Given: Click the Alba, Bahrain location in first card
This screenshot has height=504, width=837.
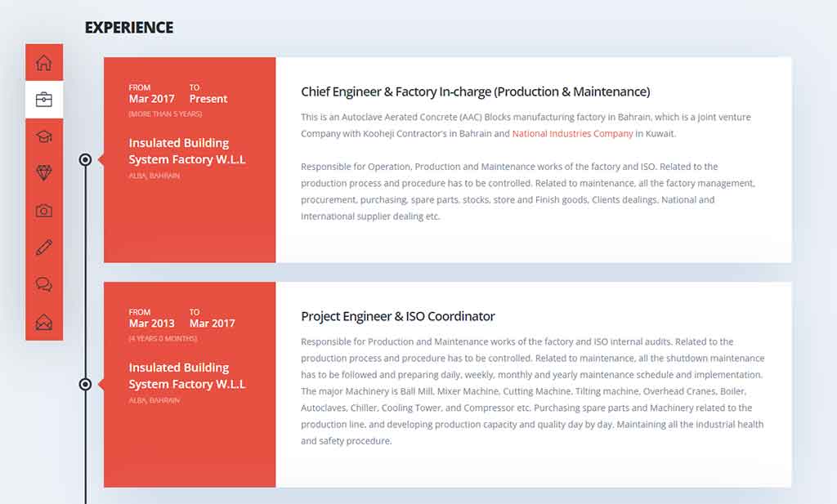Looking at the screenshot, I should point(154,176).
